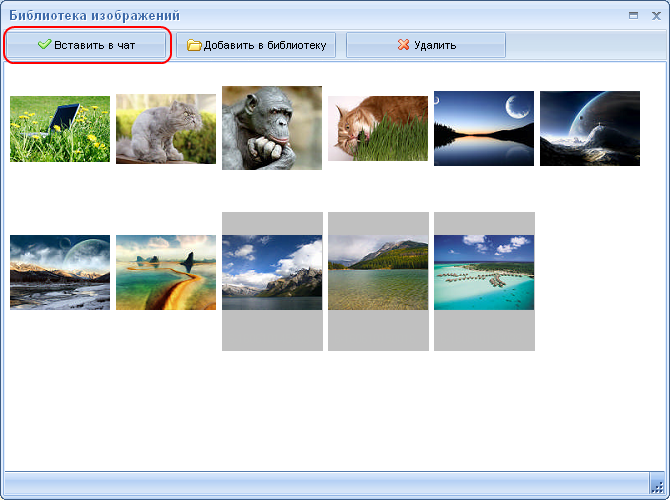The image size is (670, 500).
Task: Select the laptop in dandelion field thumbnail
Action: [x=60, y=129]
